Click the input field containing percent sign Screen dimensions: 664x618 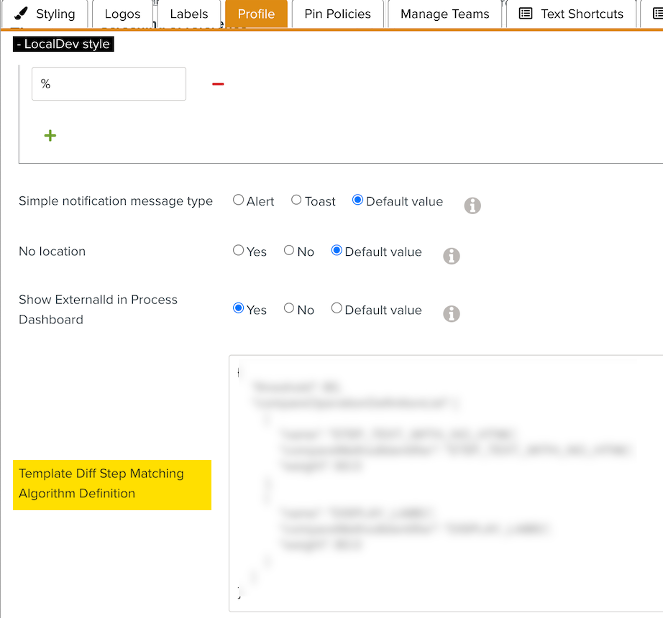click(108, 84)
